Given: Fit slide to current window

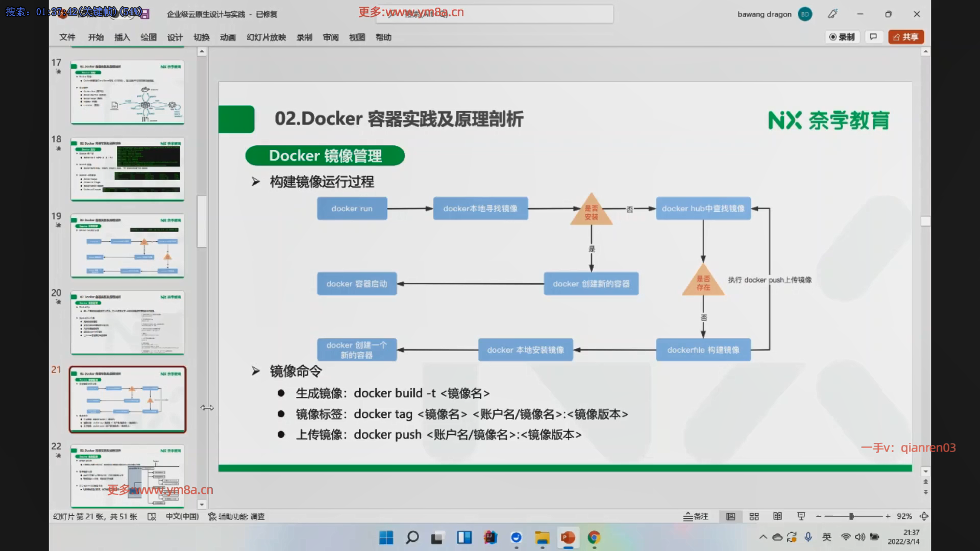Looking at the screenshot, I should pos(924,516).
